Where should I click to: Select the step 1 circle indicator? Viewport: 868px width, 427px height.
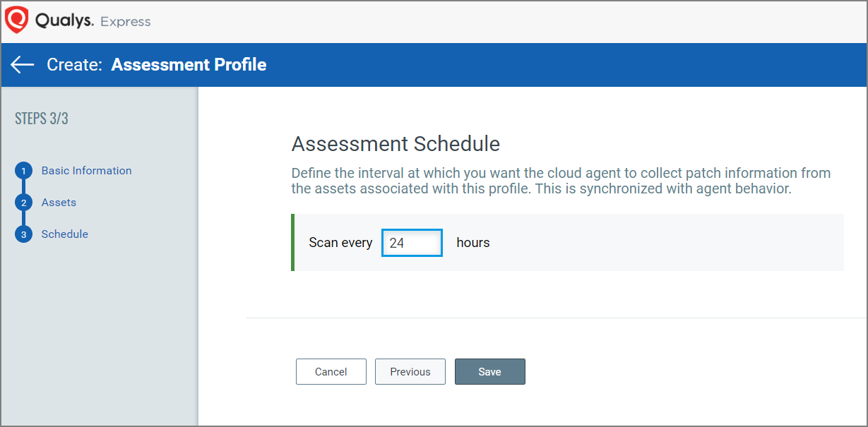tap(24, 170)
